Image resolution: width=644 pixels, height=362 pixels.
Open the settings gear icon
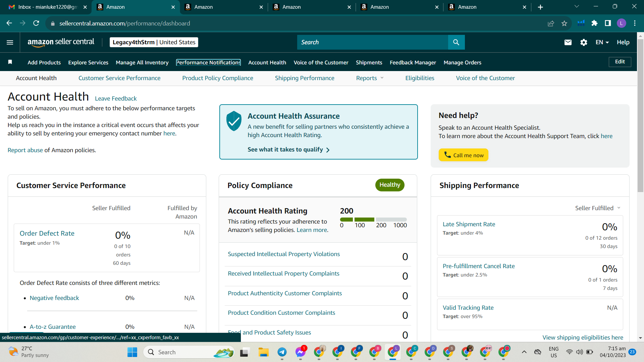pyautogui.click(x=584, y=42)
